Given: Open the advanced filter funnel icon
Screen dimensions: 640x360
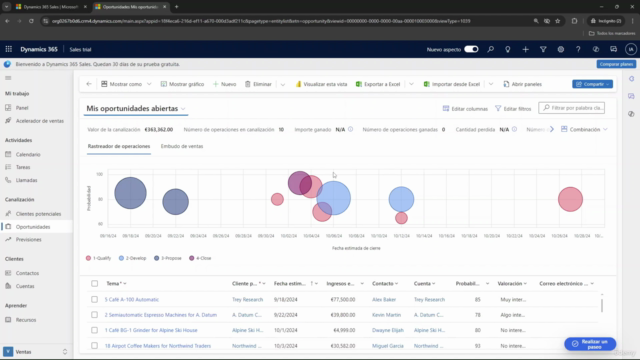Looking at the screenshot, I should pos(543,49).
